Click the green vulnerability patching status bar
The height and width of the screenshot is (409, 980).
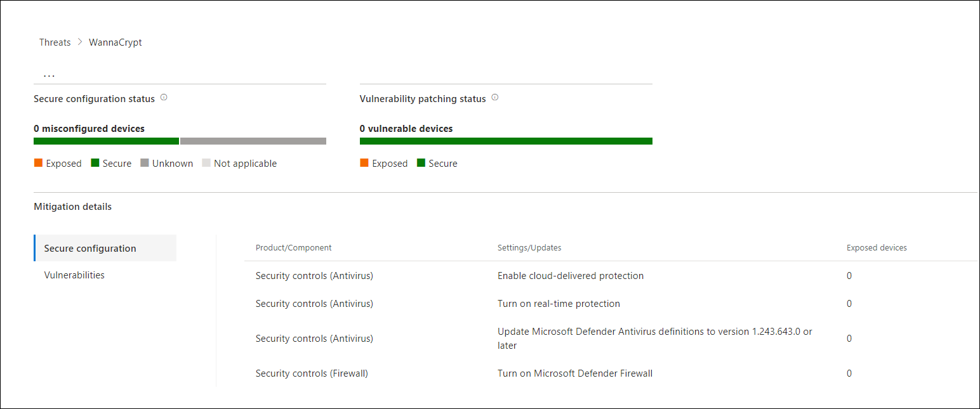(506, 141)
